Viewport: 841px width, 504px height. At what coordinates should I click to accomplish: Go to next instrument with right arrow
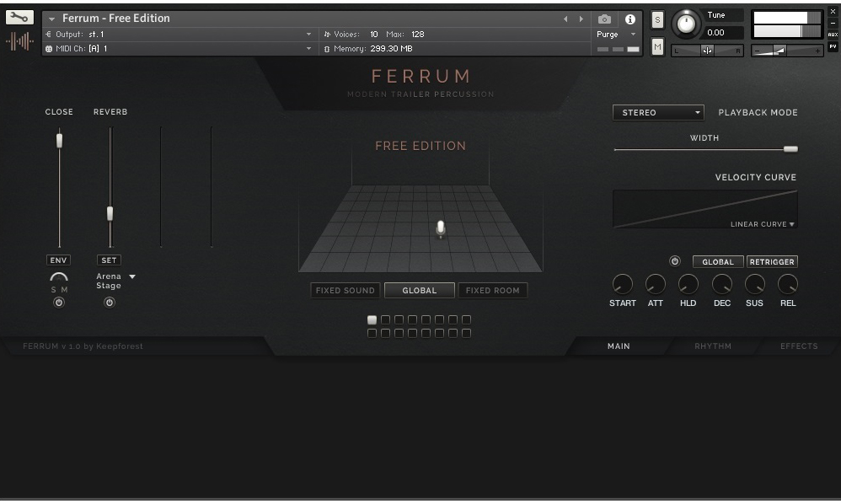(x=581, y=19)
